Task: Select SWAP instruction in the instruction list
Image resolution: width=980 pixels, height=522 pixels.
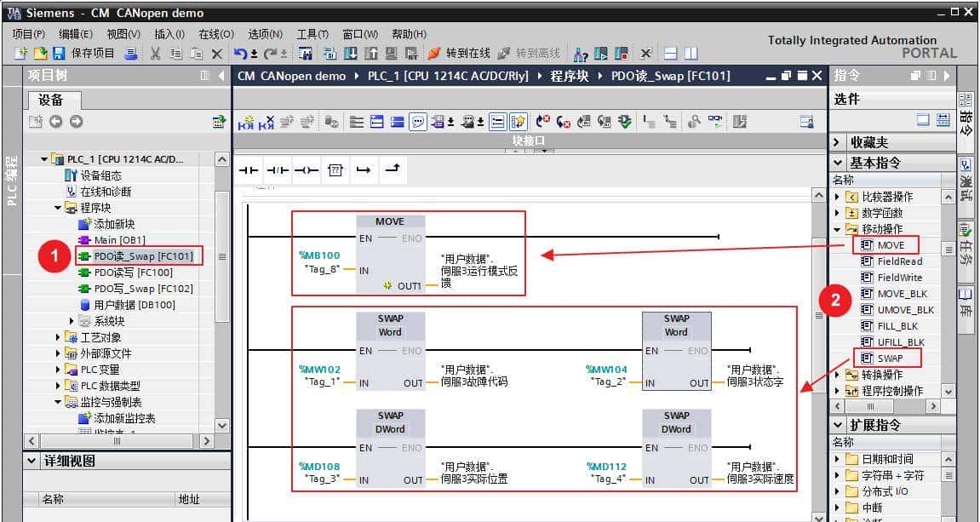Action: coord(890,359)
